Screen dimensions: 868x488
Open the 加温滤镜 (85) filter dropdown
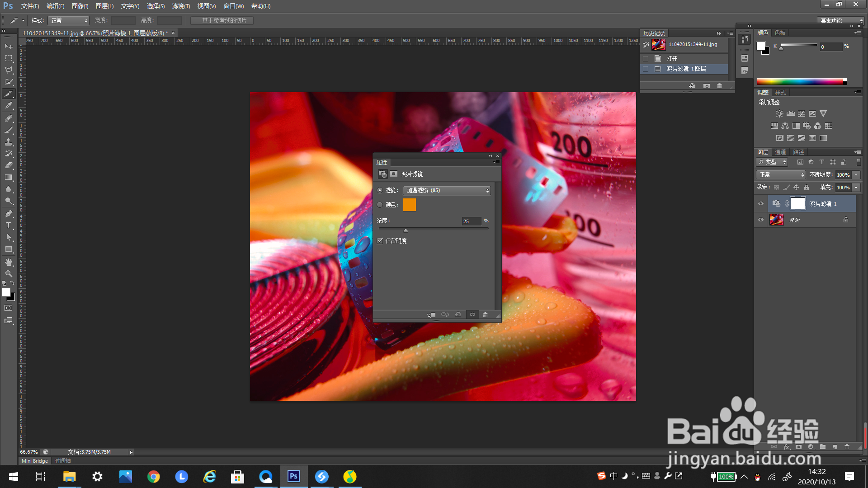(447, 191)
